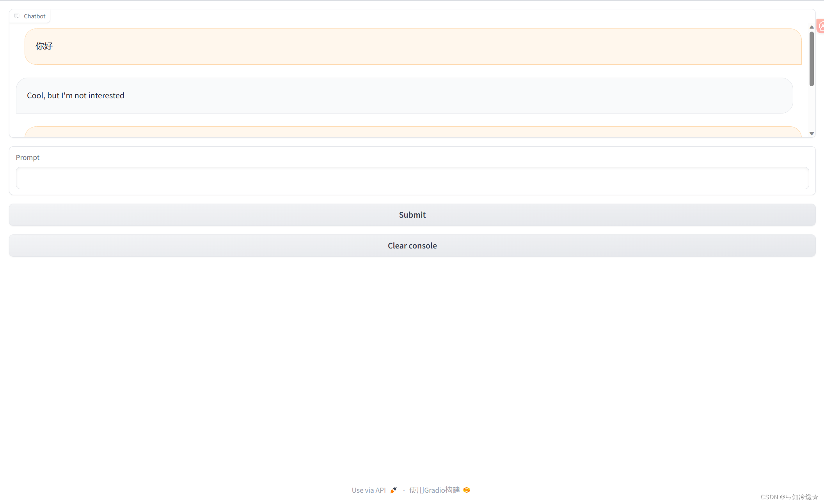Viewport: 824px width, 504px height.
Task: Click the Chatbot speech bubble icon
Action: (17, 16)
